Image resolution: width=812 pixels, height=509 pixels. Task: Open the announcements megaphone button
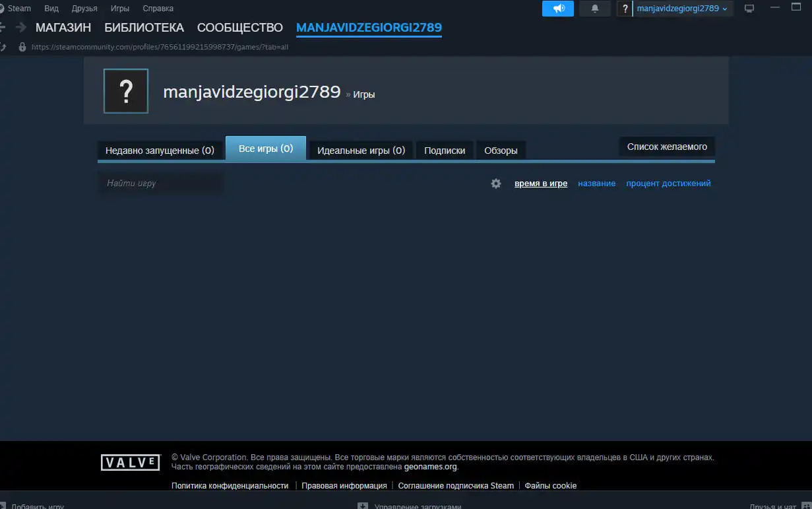point(559,9)
